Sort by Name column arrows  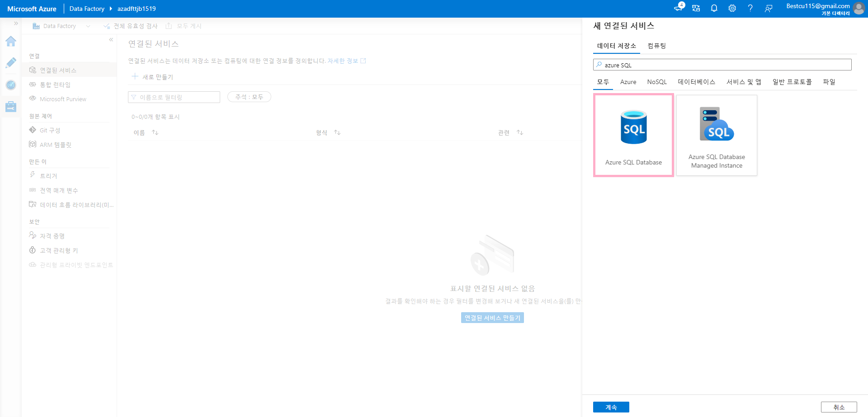point(155,132)
